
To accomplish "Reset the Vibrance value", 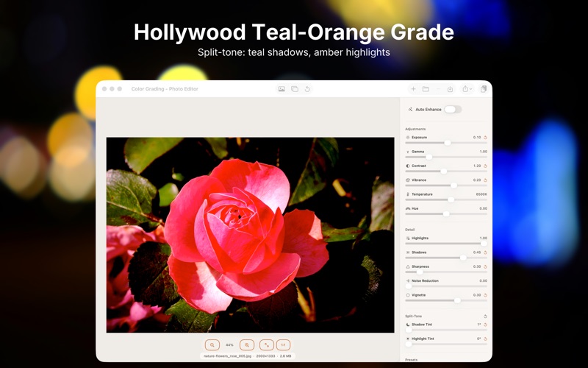I will click(485, 180).
